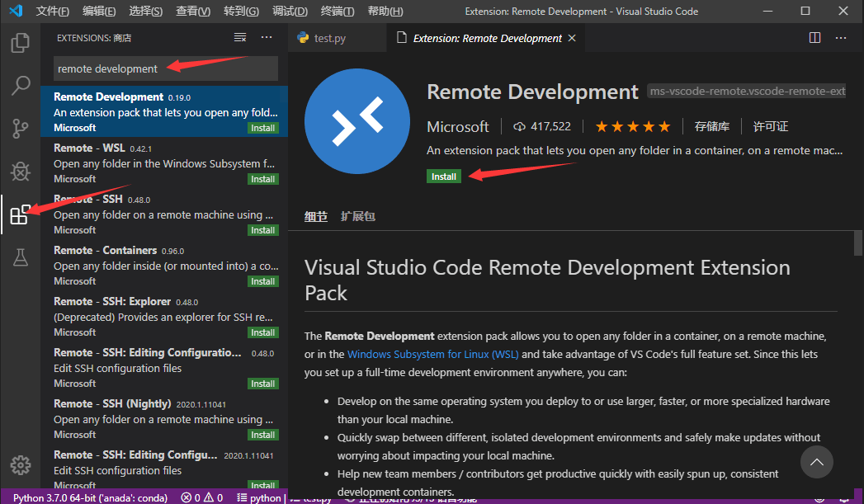Open Source Control from the activity bar
This screenshot has width=864, height=504.
pyautogui.click(x=21, y=128)
